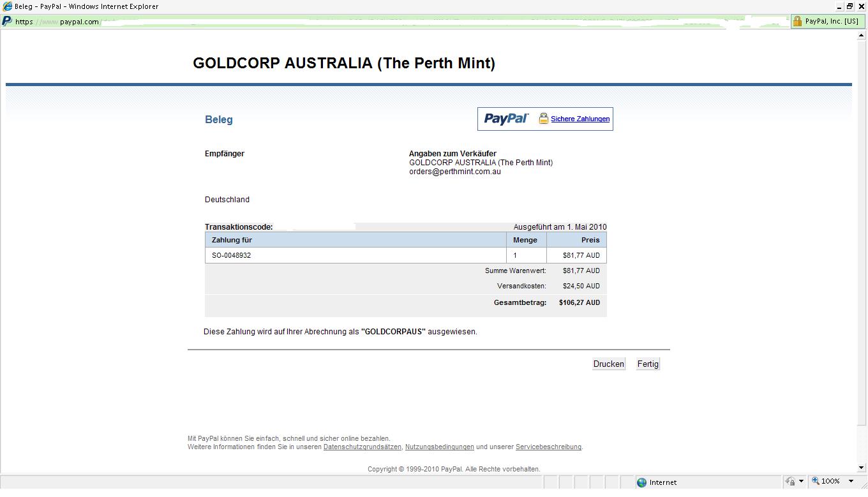Open the Servicebeschreibung link
Viewport: 868px width, 497px height.
coord(548,447)
